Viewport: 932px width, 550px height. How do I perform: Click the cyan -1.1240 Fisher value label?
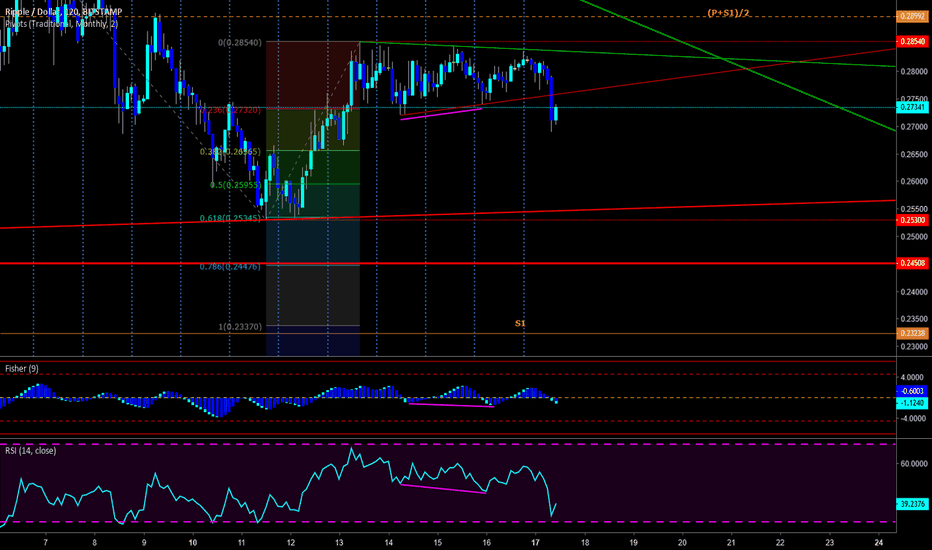pyautogui.click(x=912, y=403)
